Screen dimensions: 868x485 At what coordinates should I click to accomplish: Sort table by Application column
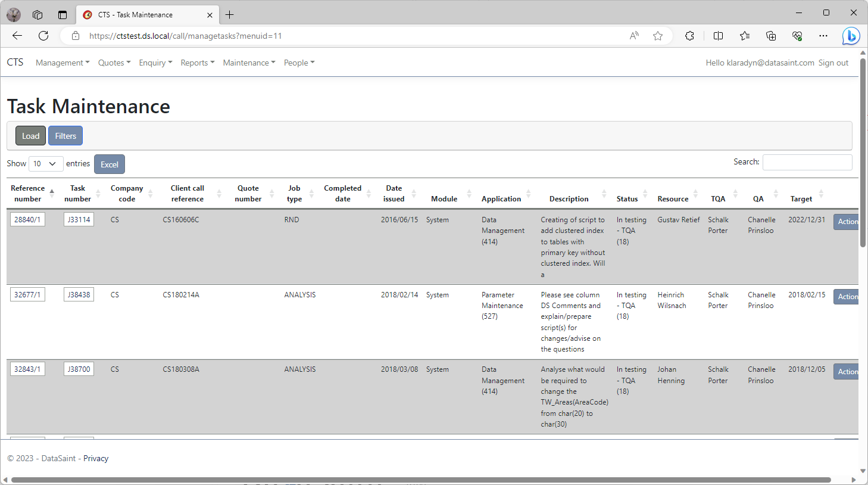click(507, 194)
